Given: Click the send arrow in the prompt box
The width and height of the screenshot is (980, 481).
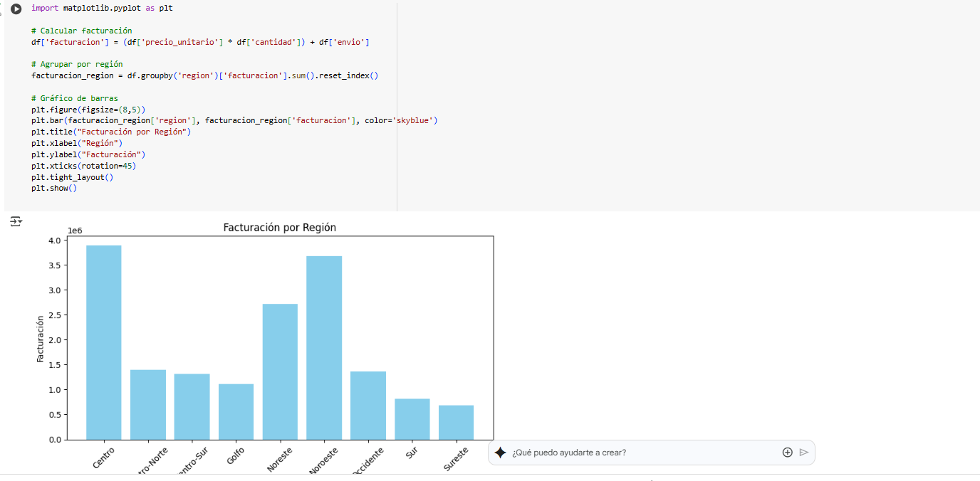Looking at the screenshot, I should click(804, 453).
